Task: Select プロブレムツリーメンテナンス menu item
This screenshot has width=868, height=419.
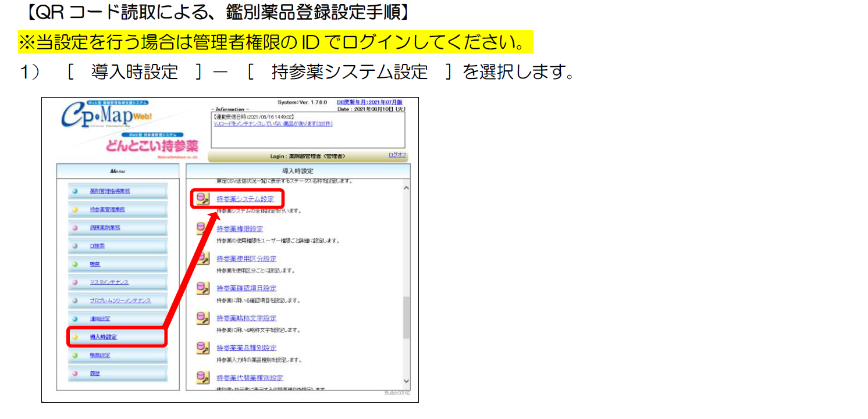Action: (x=120, y=300)
